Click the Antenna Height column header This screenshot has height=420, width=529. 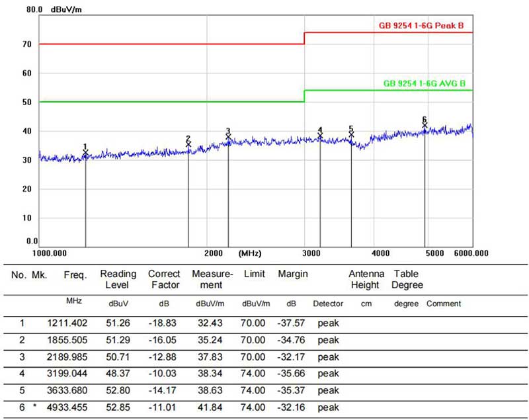click(x=366, y=279)
